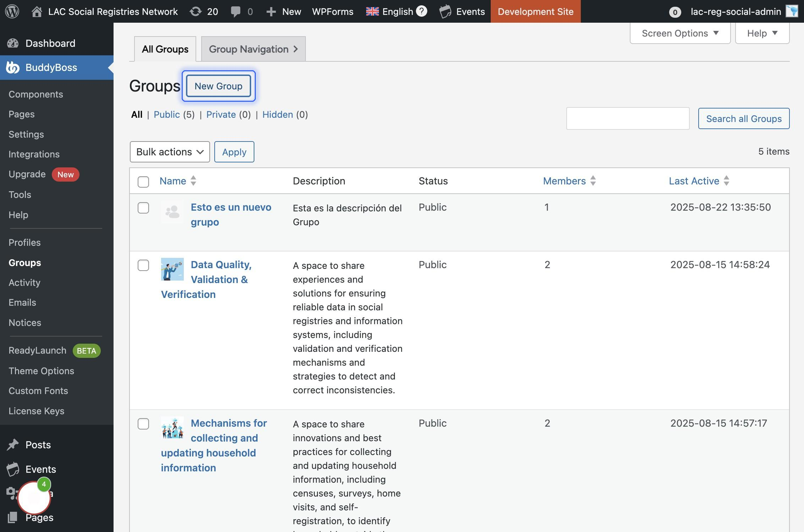Viewport: 804px width, 532px height.
Task: Click the WordPress logo icon
Action: [12, 11]
